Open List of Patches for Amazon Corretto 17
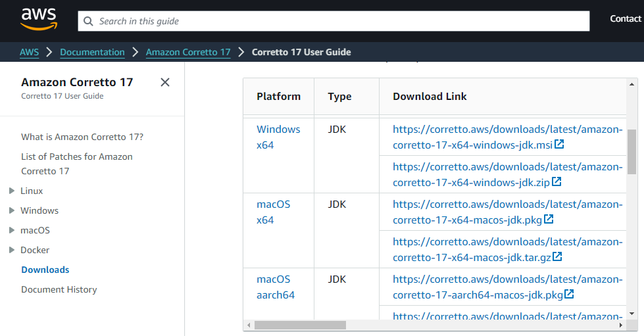 click(77, 164)
